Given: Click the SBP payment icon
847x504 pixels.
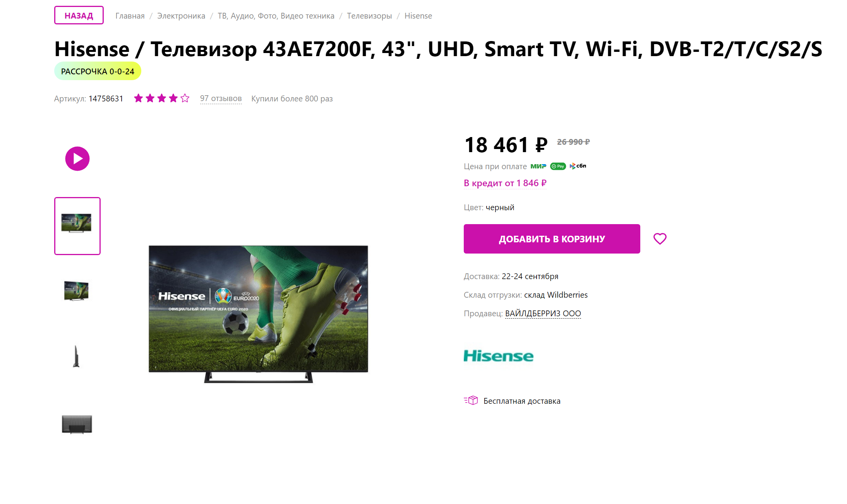Looking at the screenshot, I should [578, 166].
